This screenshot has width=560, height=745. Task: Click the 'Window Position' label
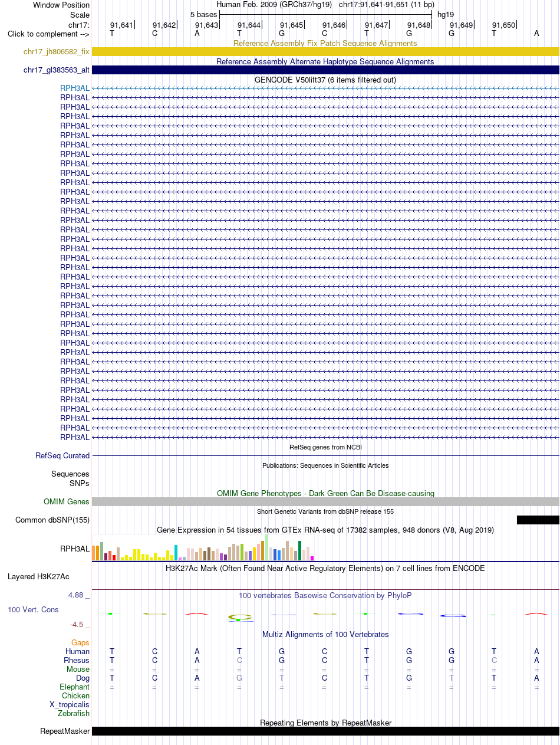tap(61, 5)
